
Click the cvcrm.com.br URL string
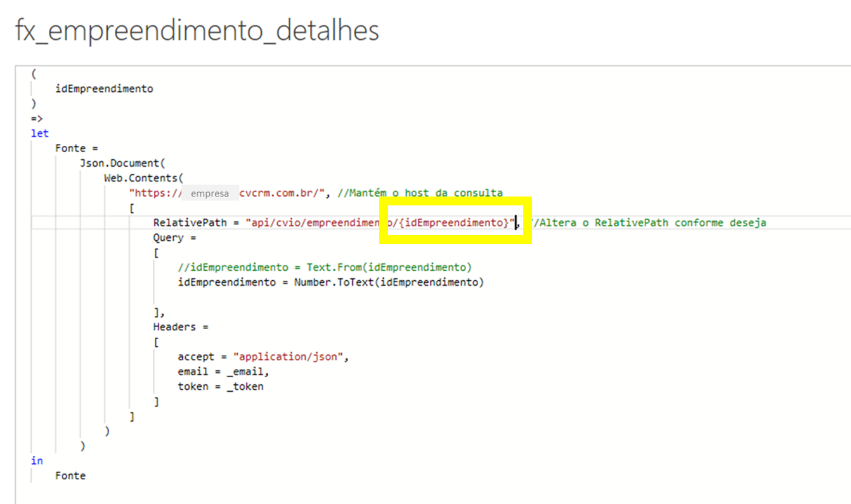(x=228, y=193)
